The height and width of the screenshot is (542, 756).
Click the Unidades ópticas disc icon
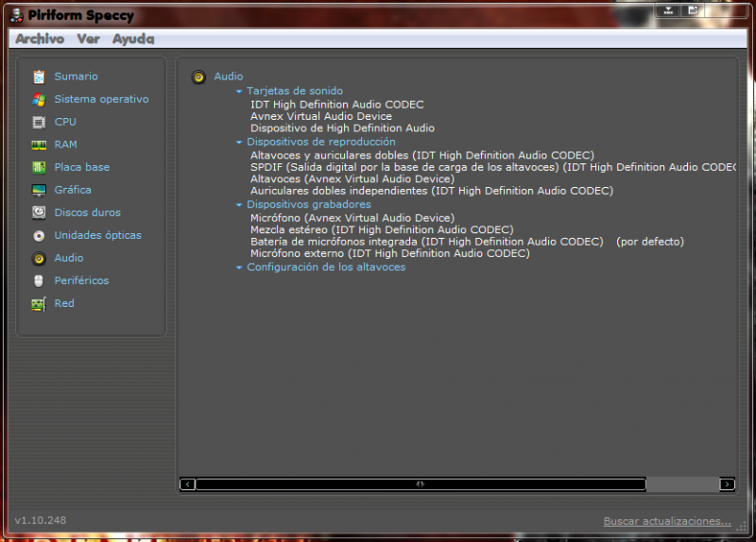(x=39, y=235)
